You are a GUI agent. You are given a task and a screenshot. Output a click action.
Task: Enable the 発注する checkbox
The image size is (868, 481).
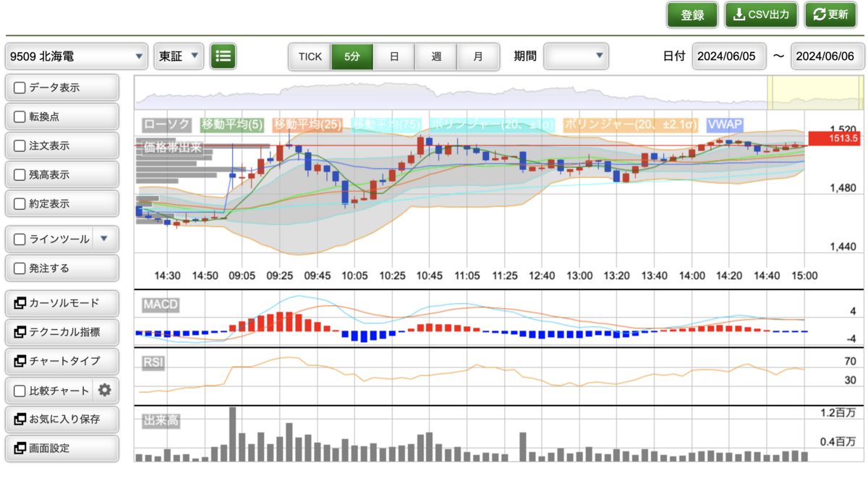click(20, 268)
